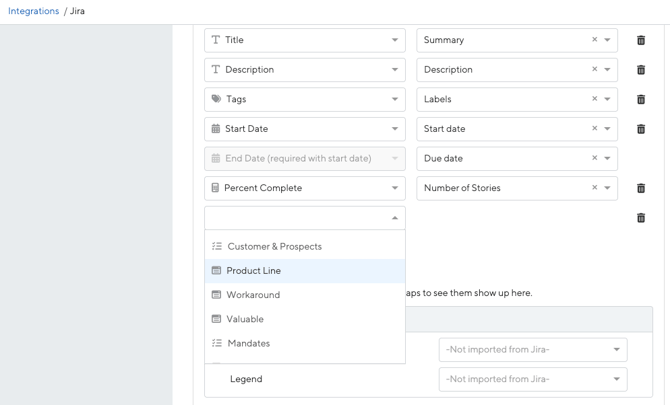670x405 pixels.
Task: Collapse the open empty field dropdown
Action: coord(395,218)
